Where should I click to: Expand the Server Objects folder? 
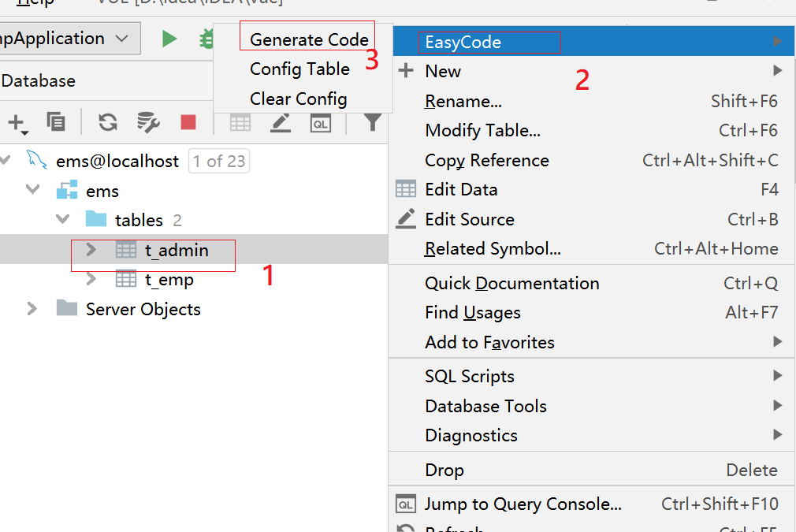pos(32,309)
